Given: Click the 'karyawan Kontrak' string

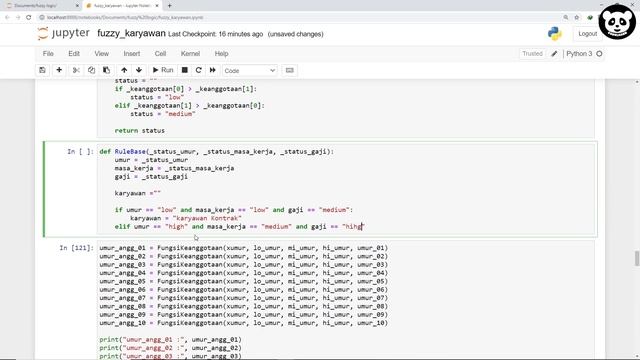Looking at the screenshot, I should pyautogui.click(x=207, y=218).
